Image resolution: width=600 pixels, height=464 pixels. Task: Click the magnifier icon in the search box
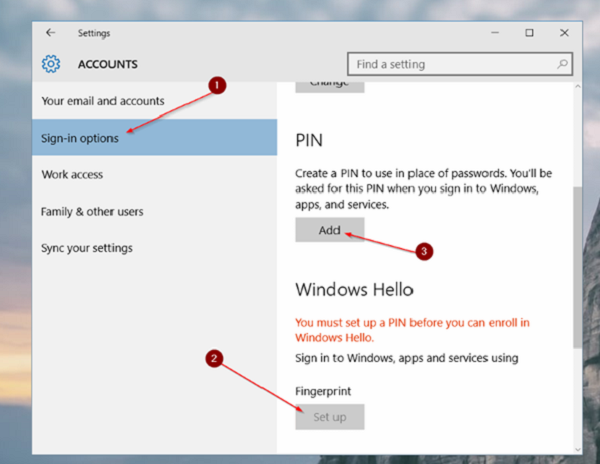tap(563, 65)
